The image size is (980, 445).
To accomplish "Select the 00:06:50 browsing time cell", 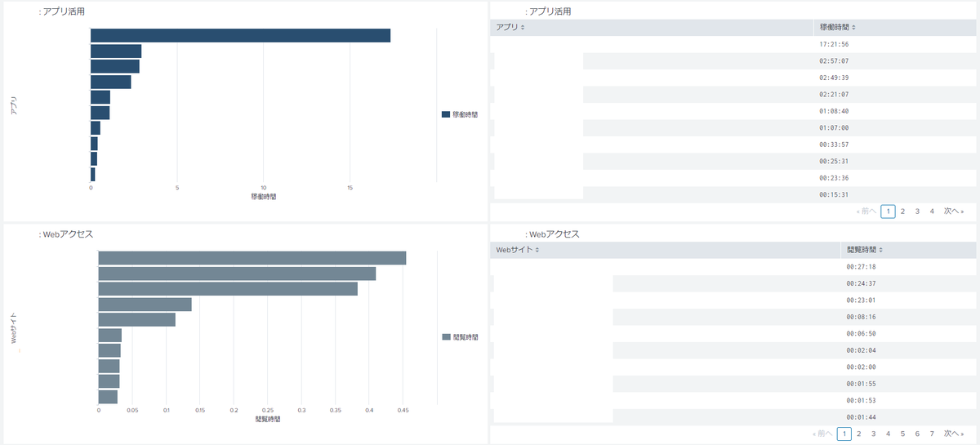I will (862, 334).
